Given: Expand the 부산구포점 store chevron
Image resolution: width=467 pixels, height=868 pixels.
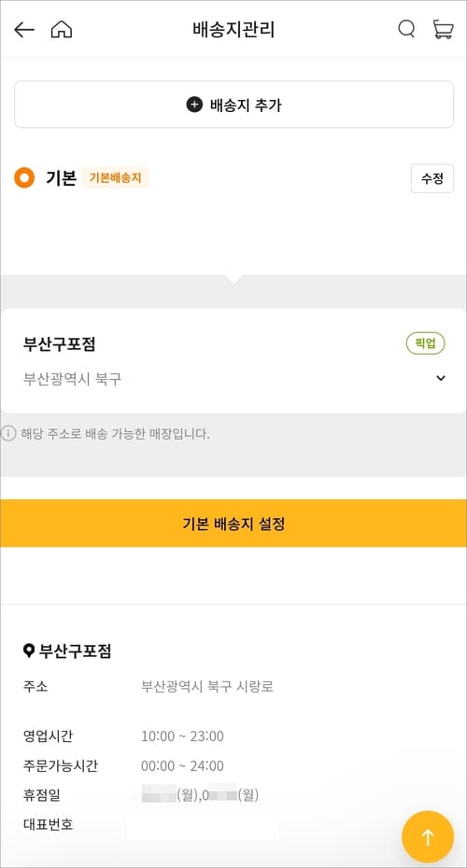Looking at the screenshot, I should (x=441, y=379).
